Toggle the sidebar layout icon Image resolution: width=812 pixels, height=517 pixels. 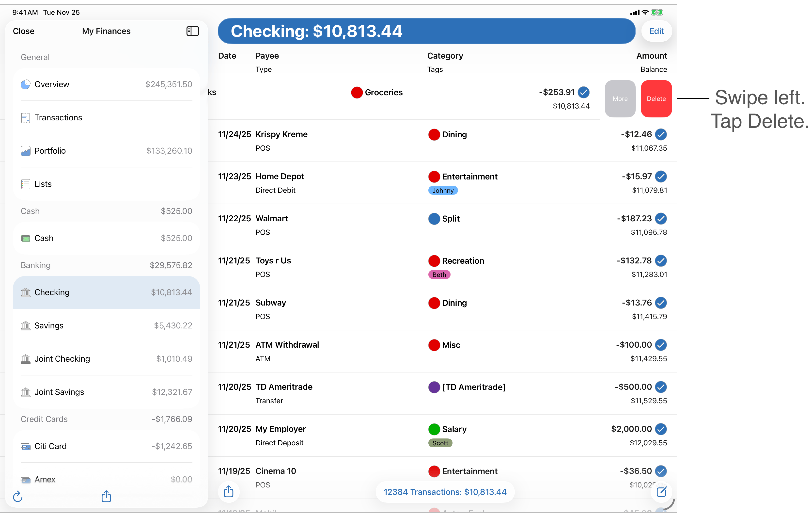(x=193, y=31)
